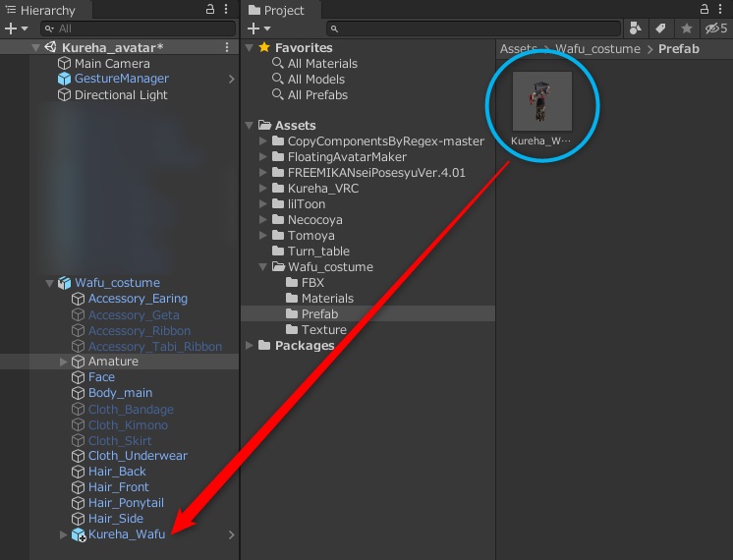Viewport: 733px width, 560px height.
Task: Select Hair_Back object
Action: coord(117,472)
